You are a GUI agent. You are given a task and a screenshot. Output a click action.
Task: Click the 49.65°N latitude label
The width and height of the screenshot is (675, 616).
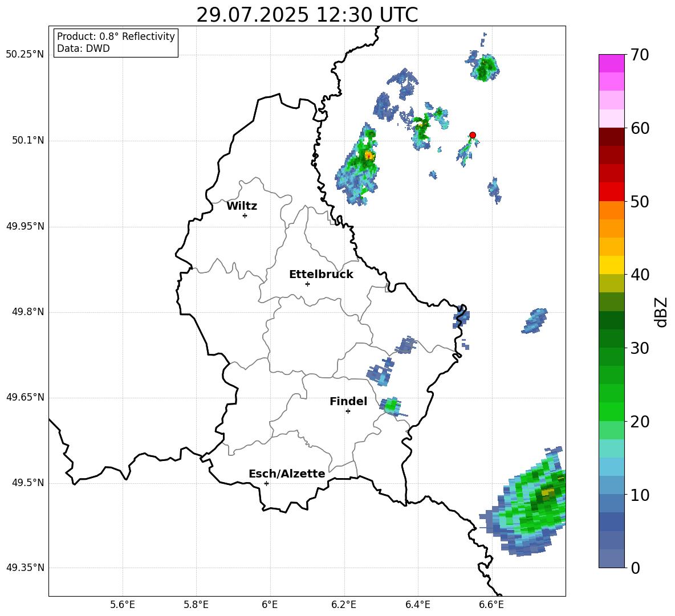coord(25,397)
